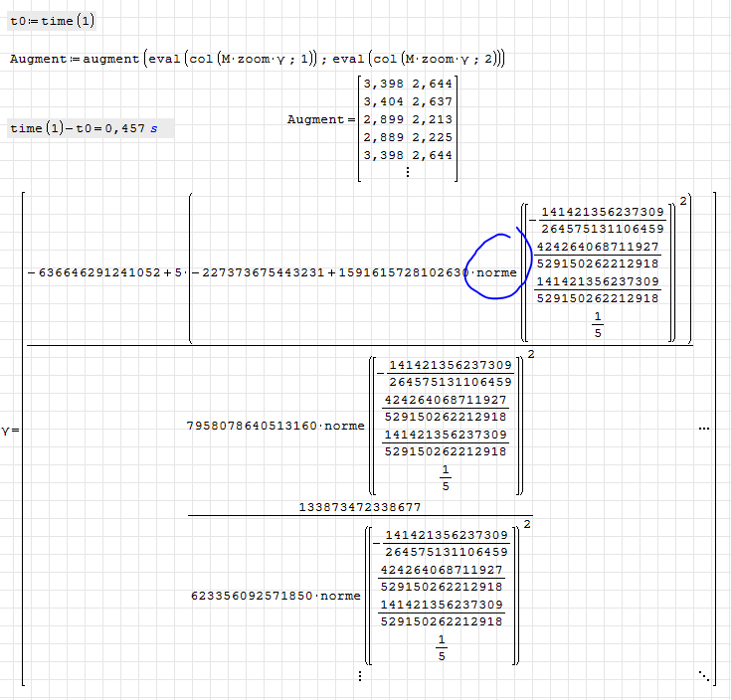
Task: Click the numerator 133873472338677
Action: click(360, 507)
